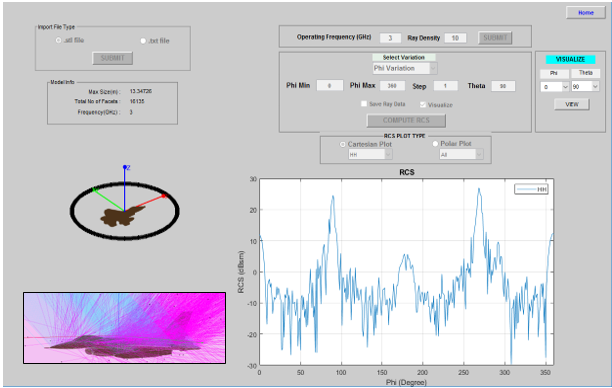Click the Frequency(GHz) value in Model Info
The height and width of the screenshot is (388, 612).
tap(131, 112)
